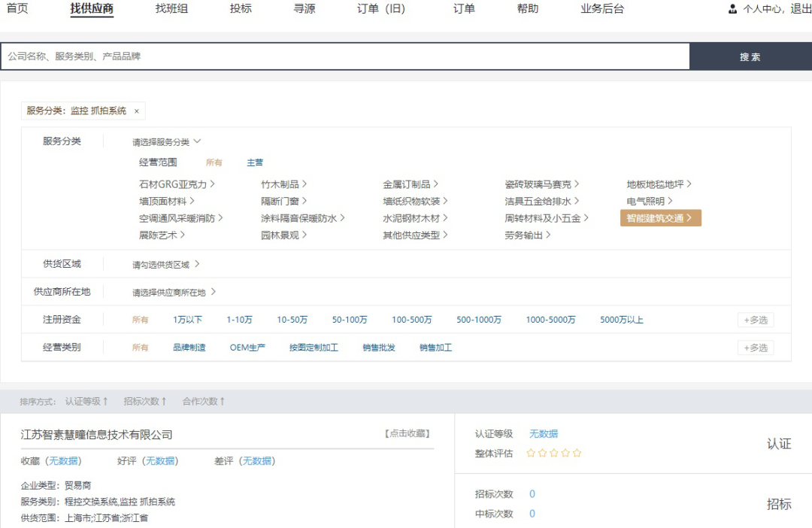
Task: Sort results by 合作次数
Action: [x=203, y=402]
